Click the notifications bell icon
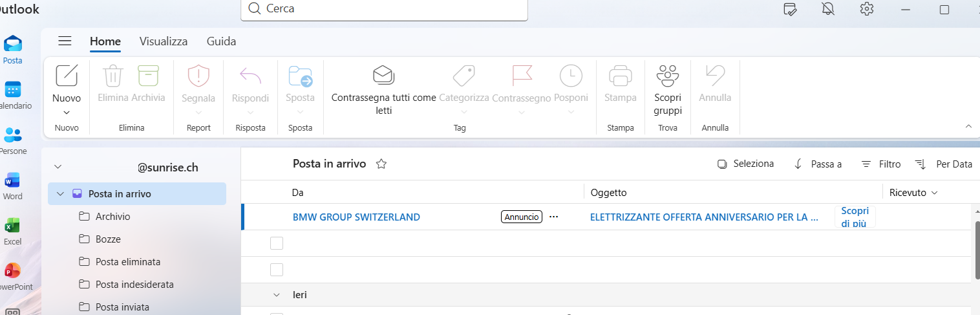The height and width of the screenshot is (315, 980). pos(828,9)
